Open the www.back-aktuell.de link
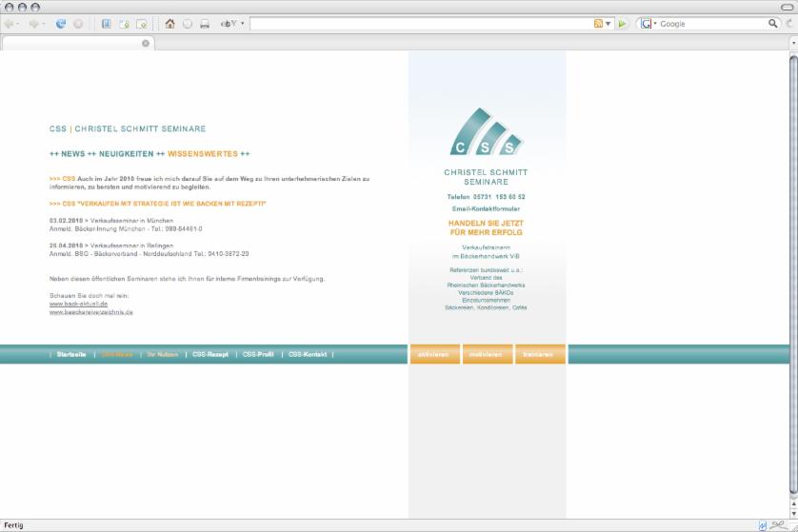 [x=78, y=304]
